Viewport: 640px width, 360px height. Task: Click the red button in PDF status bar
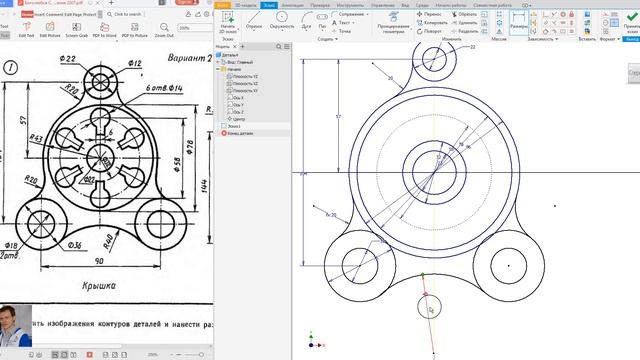pos(89,355)
